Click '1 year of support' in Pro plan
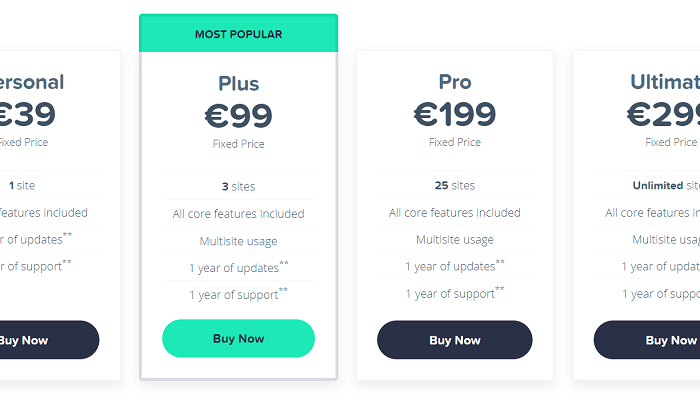 (x=454, y=293)
